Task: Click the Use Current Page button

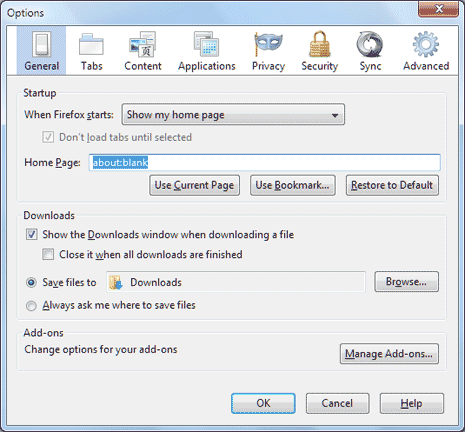Action: pyautogui.click(x=194, y=185)
